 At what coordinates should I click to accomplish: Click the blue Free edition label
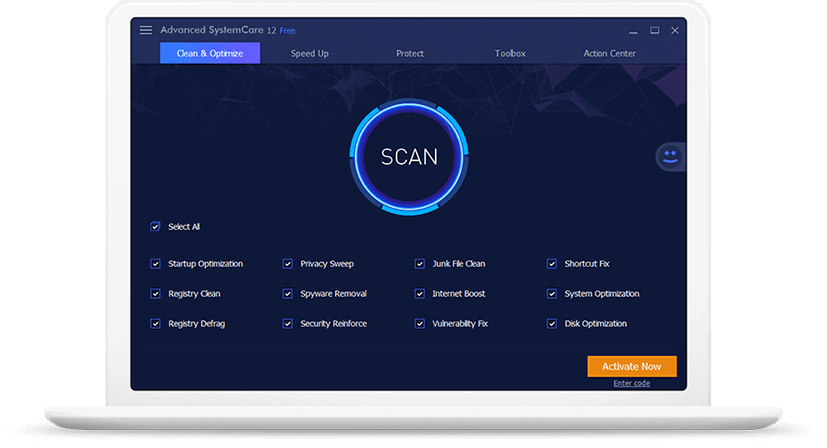click(287, 31)
